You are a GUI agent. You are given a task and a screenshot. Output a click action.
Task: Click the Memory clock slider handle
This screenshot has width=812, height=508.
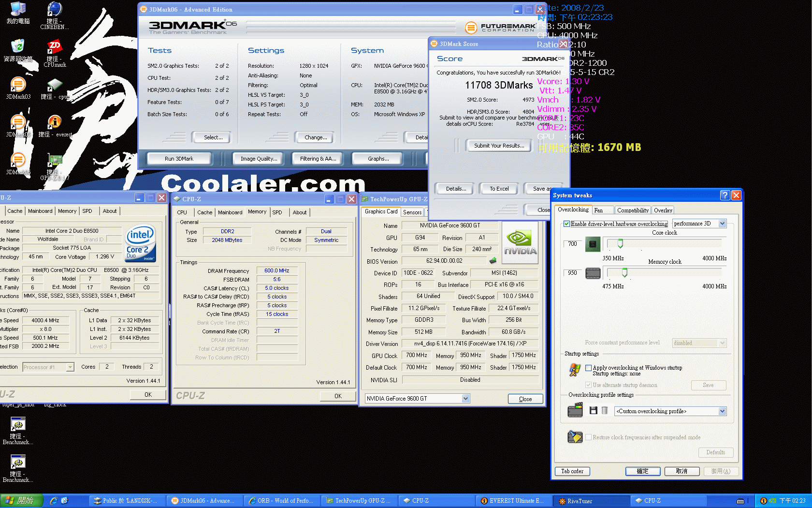(x=624, y=273)
